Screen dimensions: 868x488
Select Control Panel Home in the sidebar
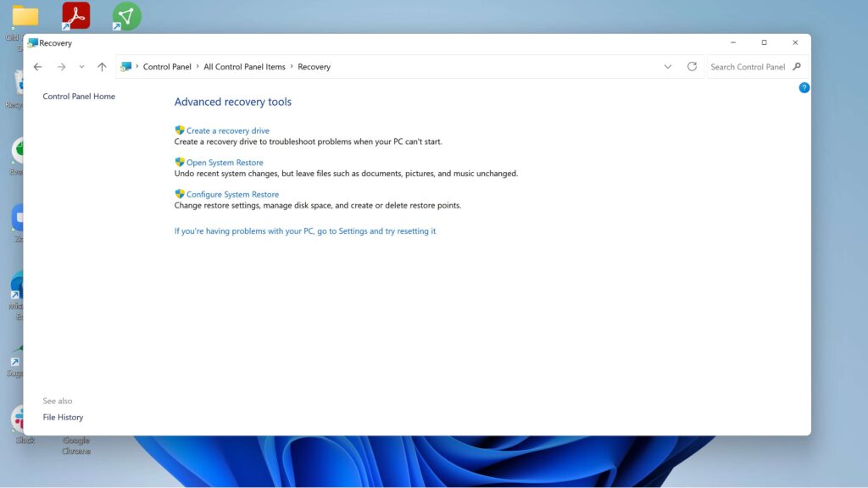tap(80, 96)
